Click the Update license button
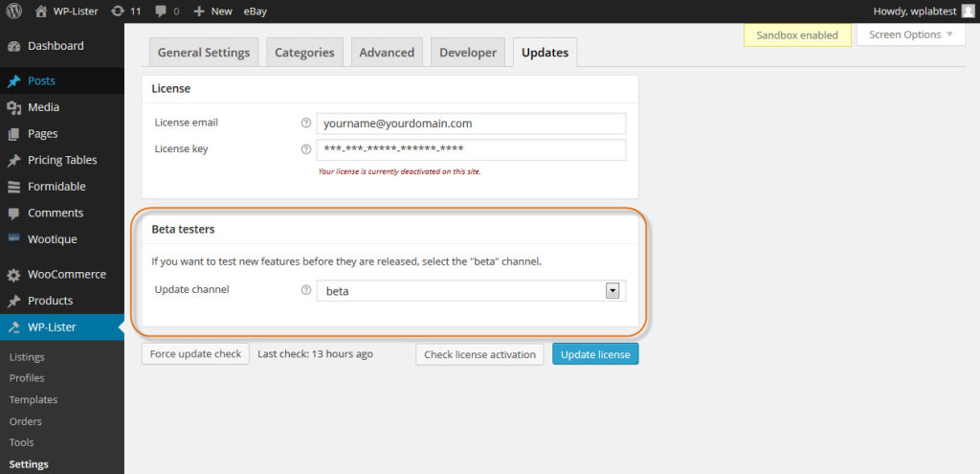Viewport: 980px width, 474px height. coord(595,354)
